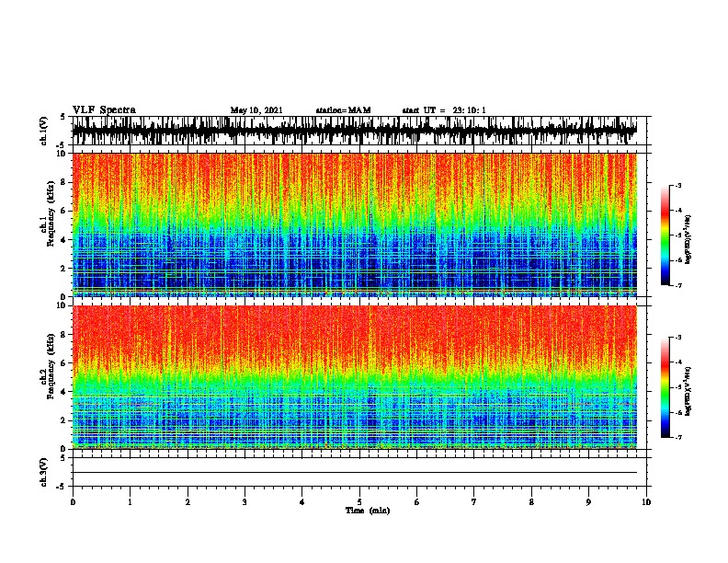Click the "-5" tick on ch.3(V) axis
Viewport: 728px width, 563px height.
pos(62,487)
